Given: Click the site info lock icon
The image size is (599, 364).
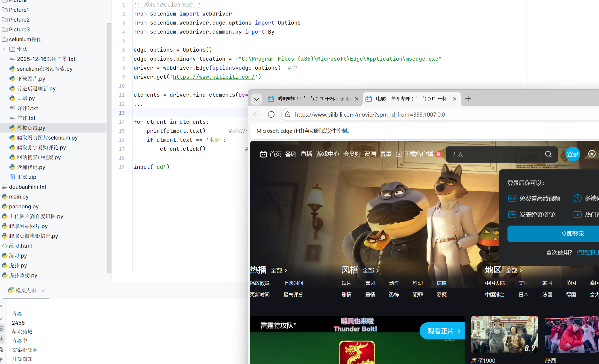Looking at the screenshot, I should coord(288,114).
